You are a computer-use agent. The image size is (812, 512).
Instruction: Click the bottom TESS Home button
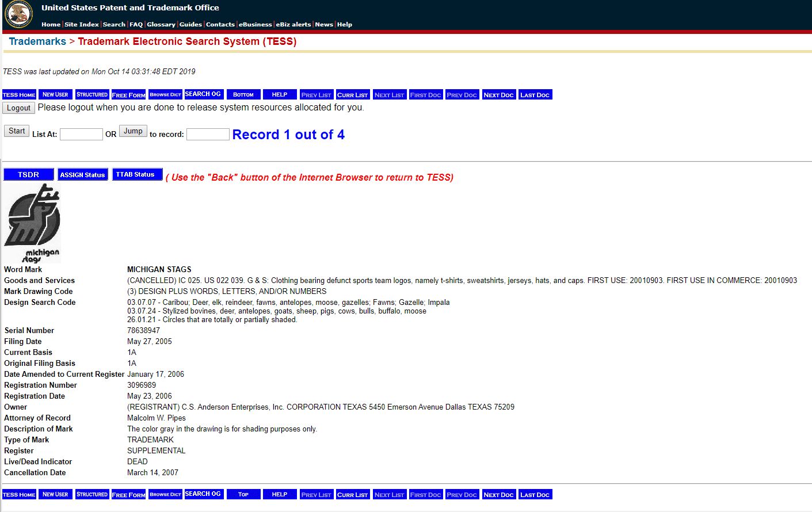click(20, 494)
